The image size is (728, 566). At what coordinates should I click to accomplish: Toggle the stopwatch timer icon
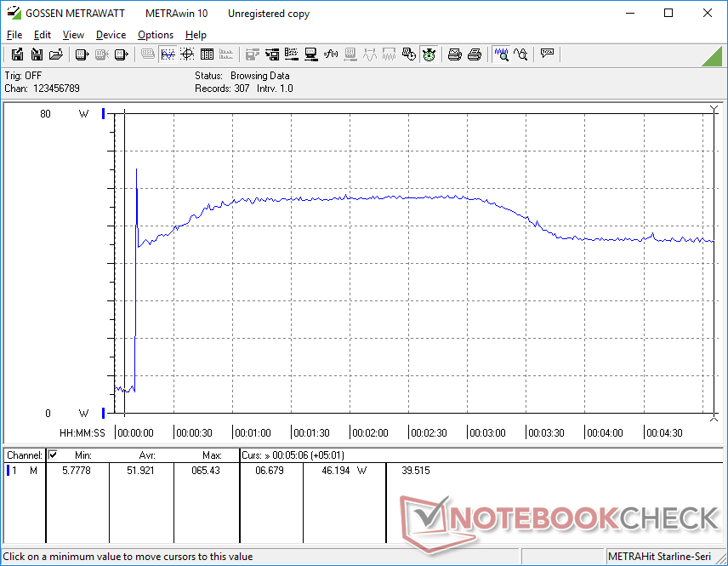tap(429, 54)
